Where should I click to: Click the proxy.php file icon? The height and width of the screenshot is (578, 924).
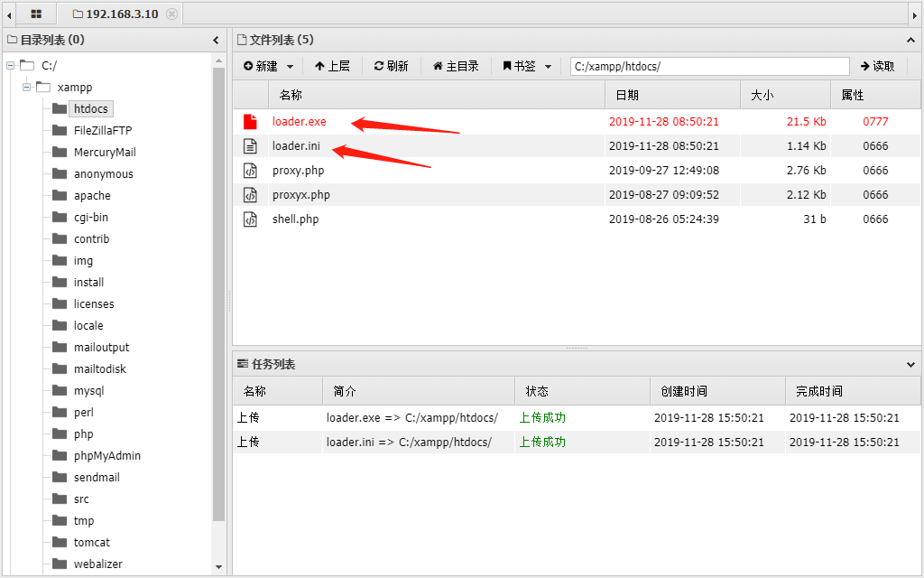(251, 171)
